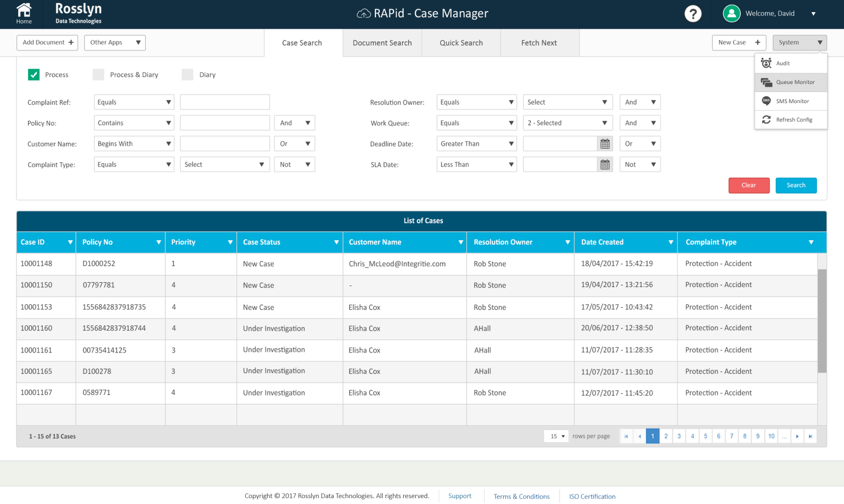Open ISO Certification link
Image resolution: width=844 pixels, height=504 pixels.
[x=592, y=497]
